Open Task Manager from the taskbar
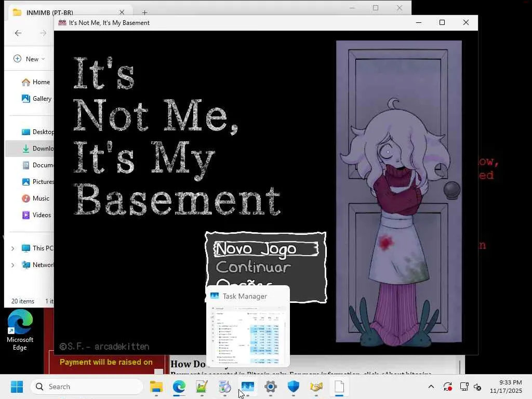This screenshot has width=532, height=399. (247, 387)
